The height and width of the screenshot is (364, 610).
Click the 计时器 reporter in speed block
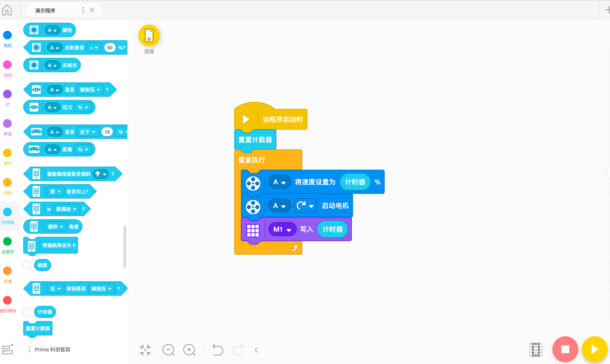(x=355, y=182)
